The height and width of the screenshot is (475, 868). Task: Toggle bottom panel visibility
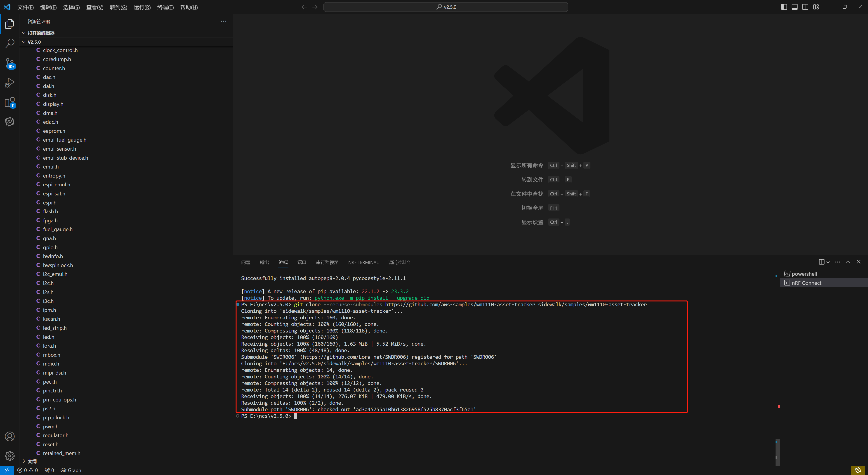(x=795, y=7)
